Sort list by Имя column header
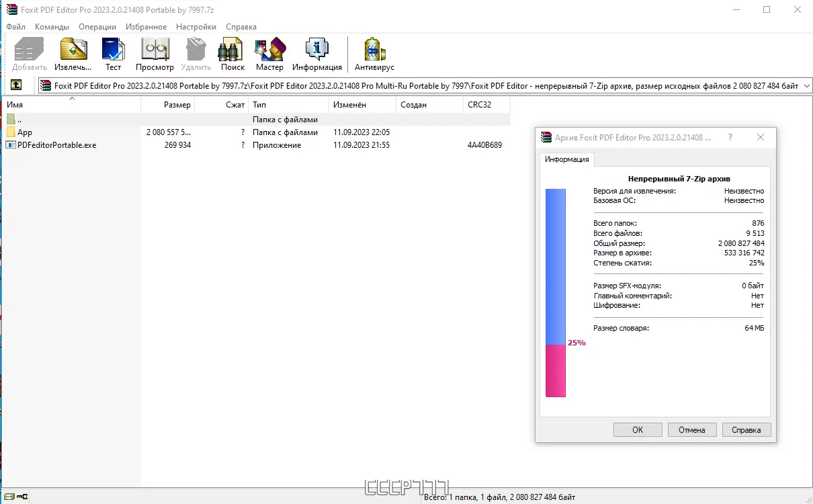This screenshot has height=504, width=813. [72, 105]
